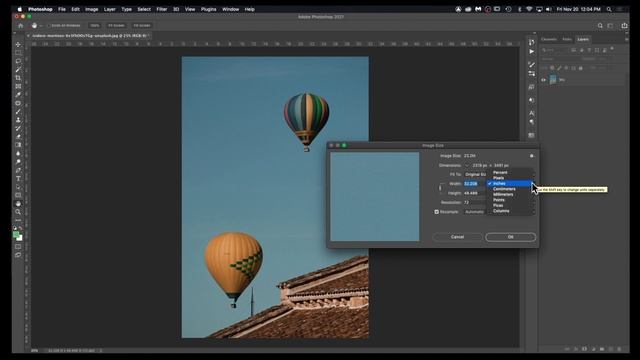This screenshot has height=360, width=640.
Task: Select the Pen tool
Action: 18,170
